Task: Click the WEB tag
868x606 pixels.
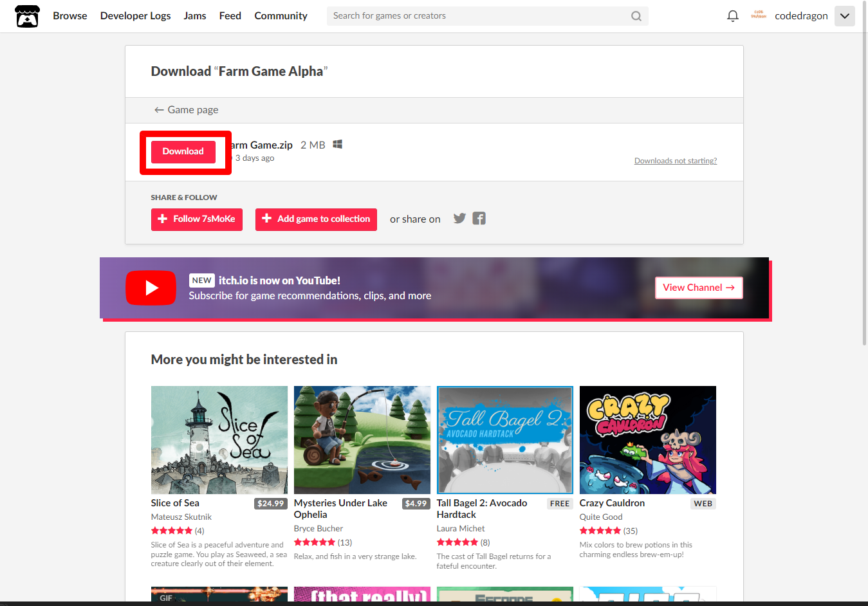Action: (703, 504)
